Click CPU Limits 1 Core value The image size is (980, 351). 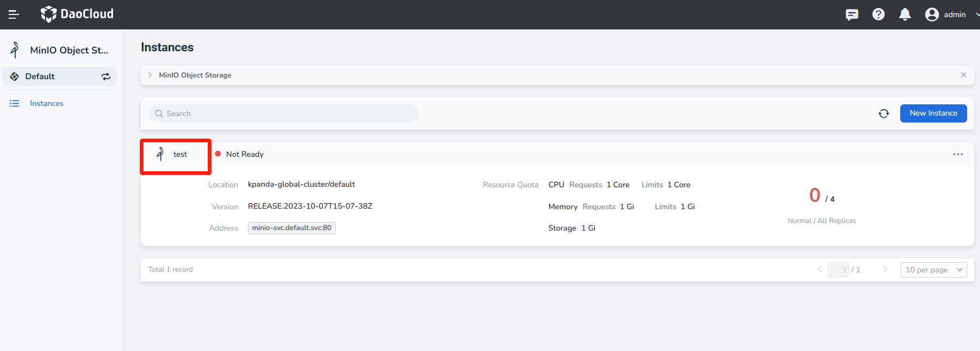(x=679, y=185)
